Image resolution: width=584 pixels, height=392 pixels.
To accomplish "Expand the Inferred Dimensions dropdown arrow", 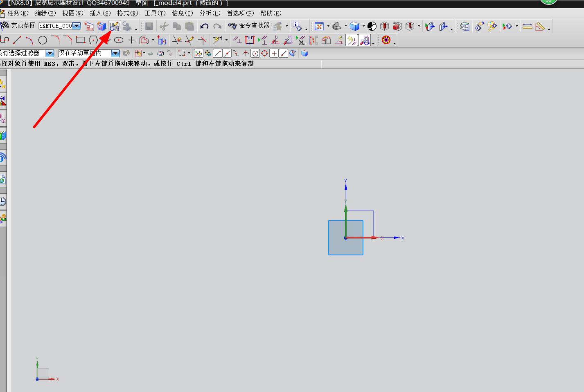I will tap(226, 40).
